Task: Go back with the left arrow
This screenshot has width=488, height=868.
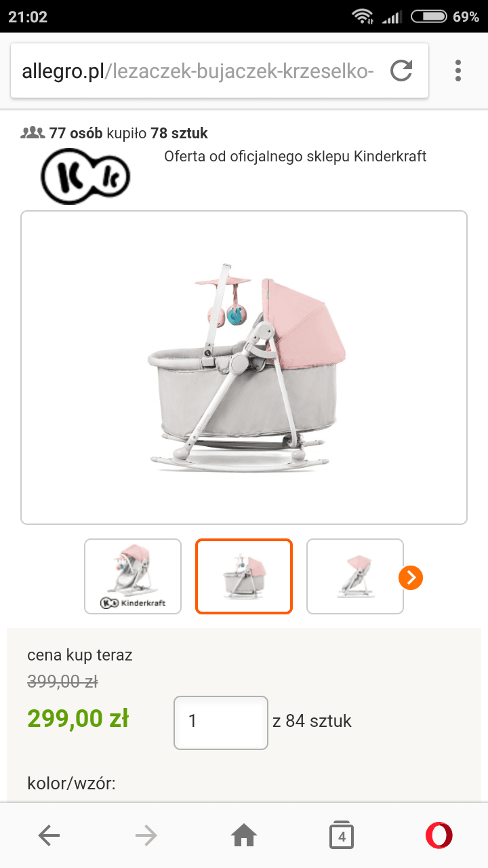Action: (x=49, y=836)
